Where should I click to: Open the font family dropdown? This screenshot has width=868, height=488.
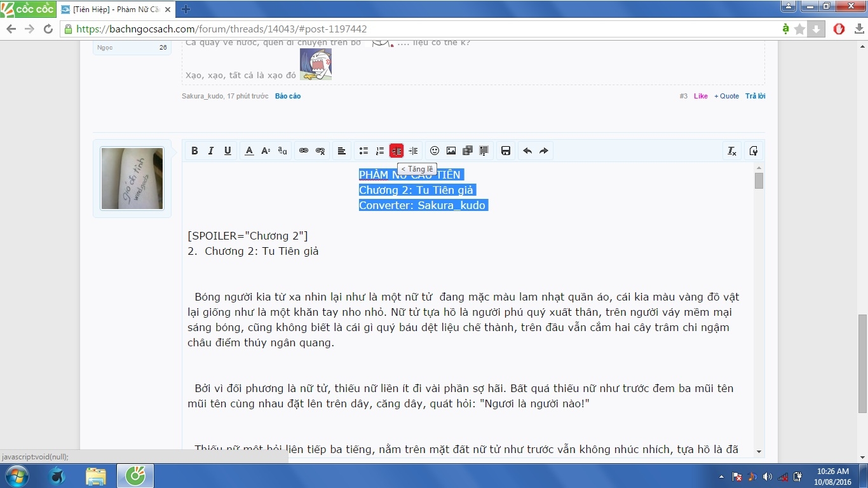point(282,151)
